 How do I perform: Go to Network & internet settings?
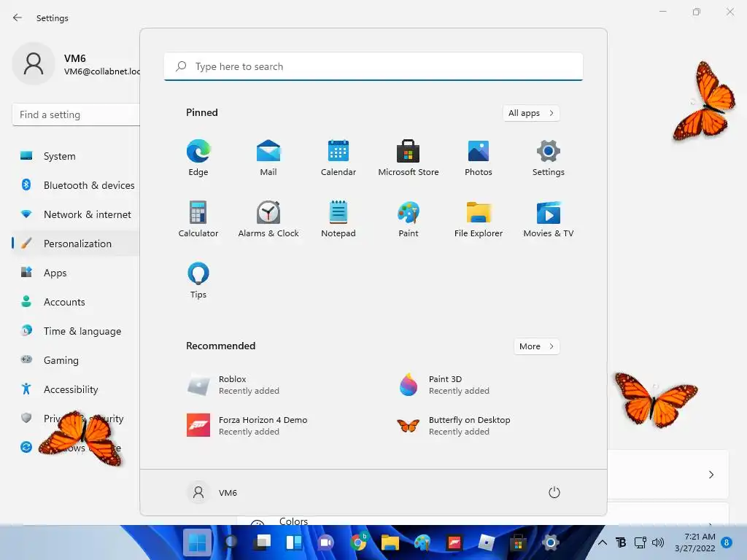76,214
